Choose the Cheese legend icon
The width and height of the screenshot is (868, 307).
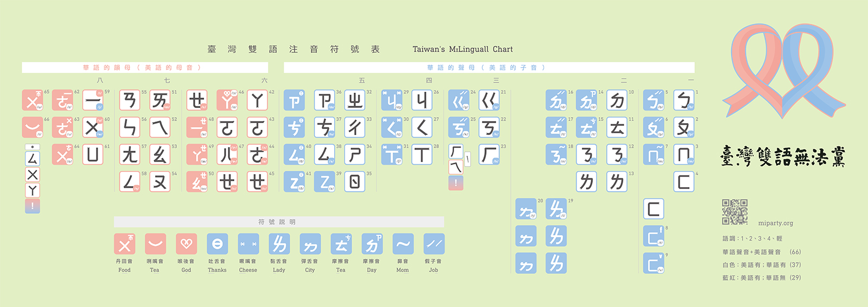coord(248,244)
